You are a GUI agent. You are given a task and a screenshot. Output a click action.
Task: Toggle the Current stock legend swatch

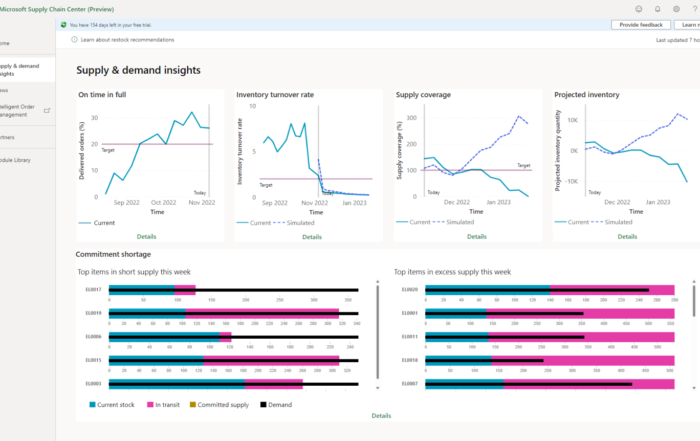tap(92, 404)
